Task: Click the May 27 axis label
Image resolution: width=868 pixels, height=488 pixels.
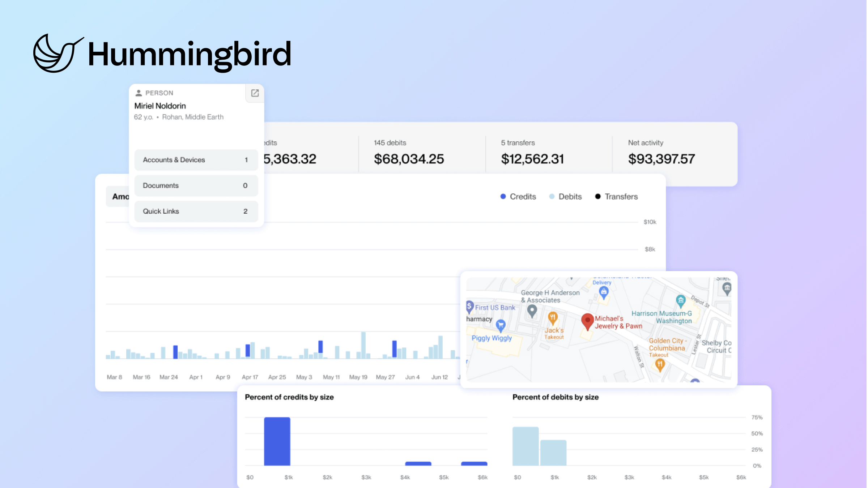Action: [x=385, y=377]
